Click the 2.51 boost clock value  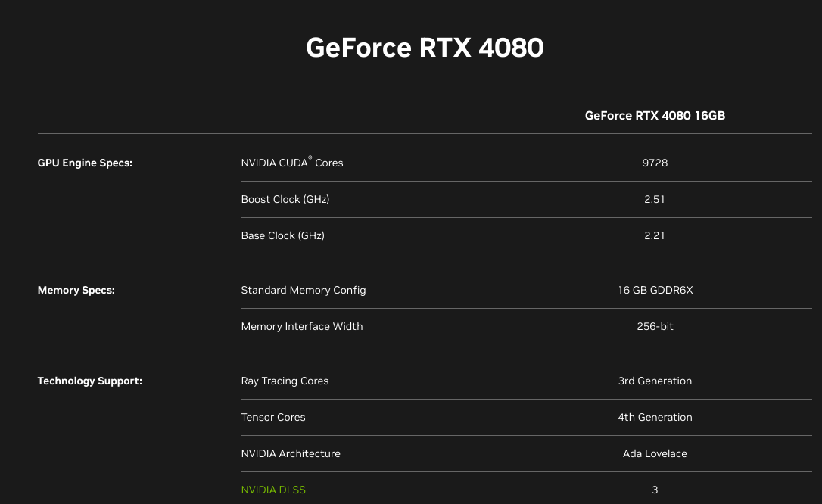(x=655, y=199)
